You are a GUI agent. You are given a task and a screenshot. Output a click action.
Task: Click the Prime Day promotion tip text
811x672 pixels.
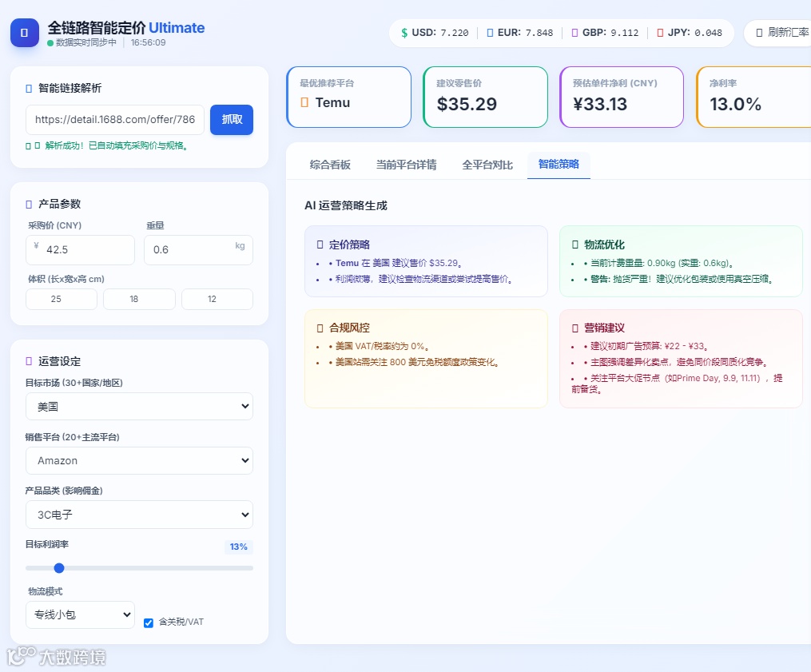click(x=677, y=384)
